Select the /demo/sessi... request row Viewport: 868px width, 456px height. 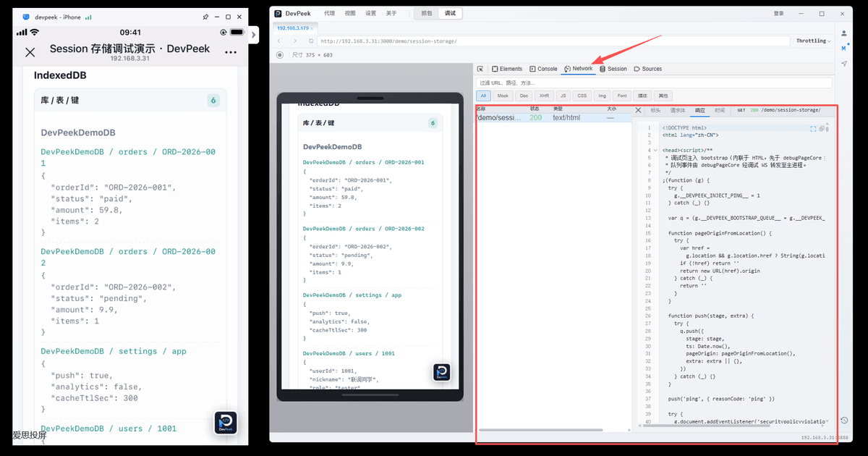pos(553,118)
